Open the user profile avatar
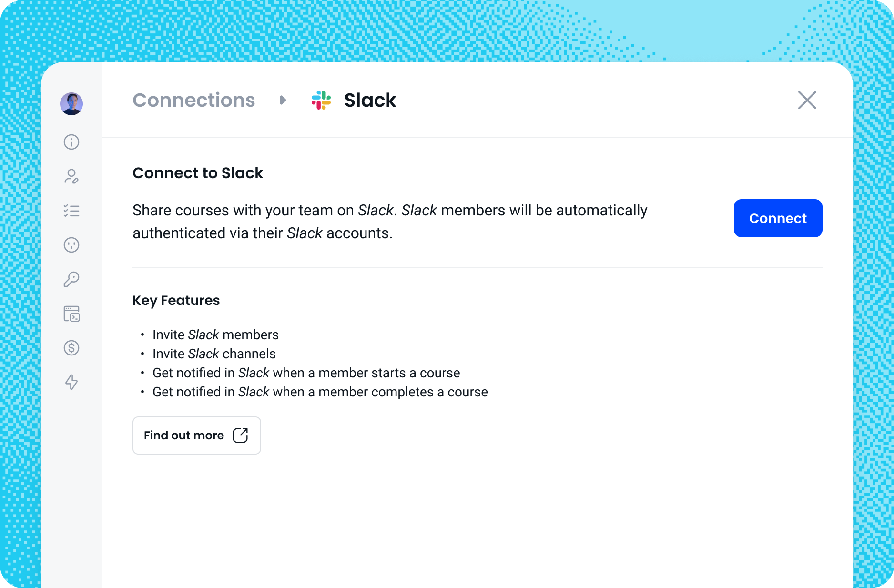The image size is (894, 588). [71, 104]
